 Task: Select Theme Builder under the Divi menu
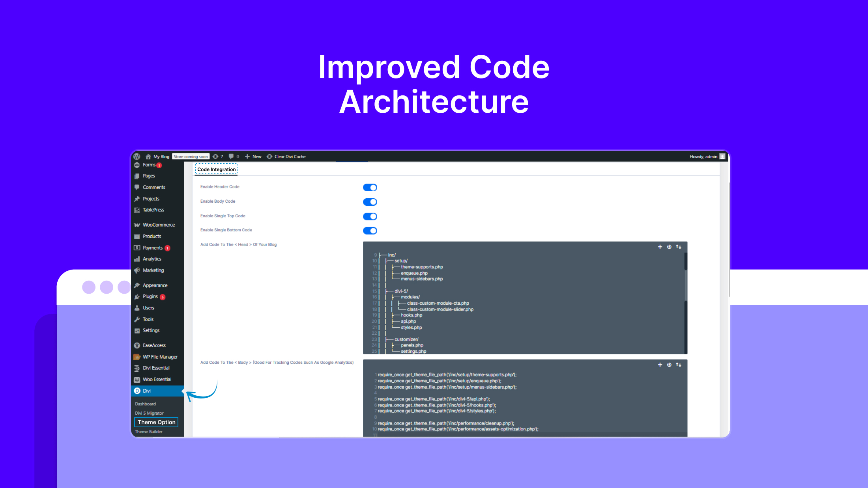[149, 432]
